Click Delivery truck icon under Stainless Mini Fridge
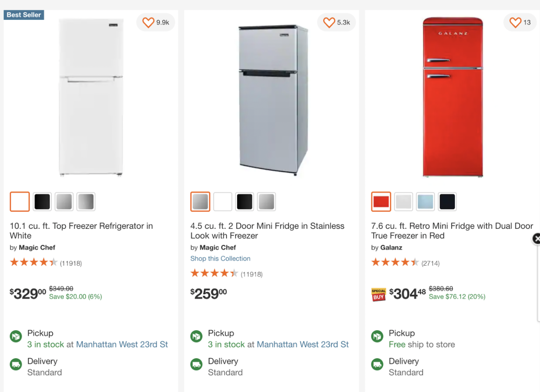The width and height of the screenshot is (540, 392). coord(196,364)
